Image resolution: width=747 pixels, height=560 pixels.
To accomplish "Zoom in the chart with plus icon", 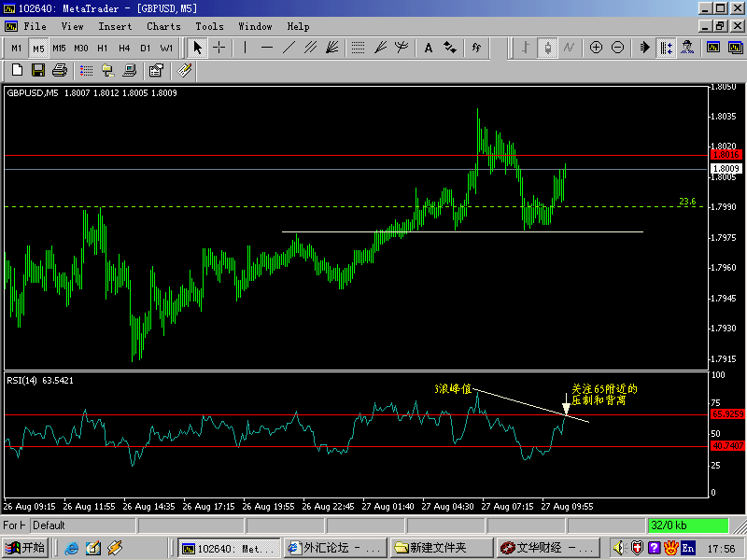I will click(x=596, y=48).
